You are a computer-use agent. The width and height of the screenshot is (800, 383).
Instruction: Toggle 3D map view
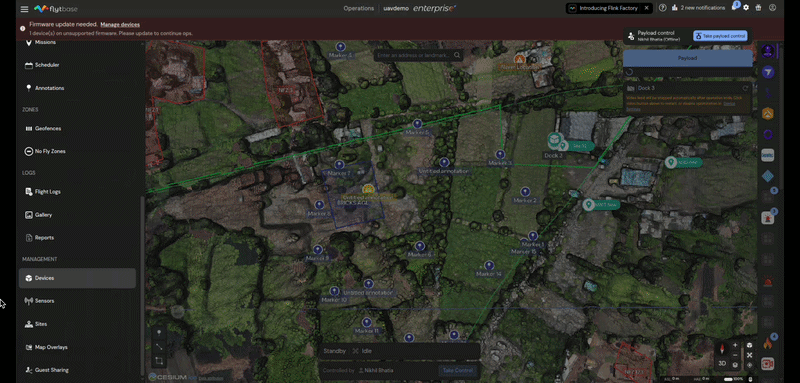tap(722, 364)
